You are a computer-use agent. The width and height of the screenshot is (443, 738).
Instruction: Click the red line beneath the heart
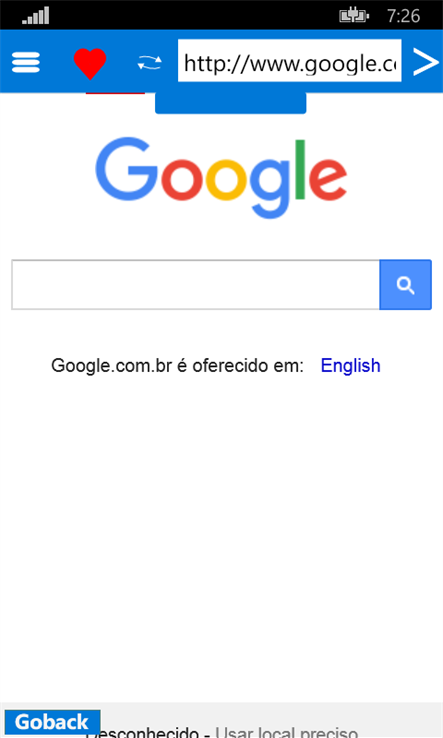(115, 93)
